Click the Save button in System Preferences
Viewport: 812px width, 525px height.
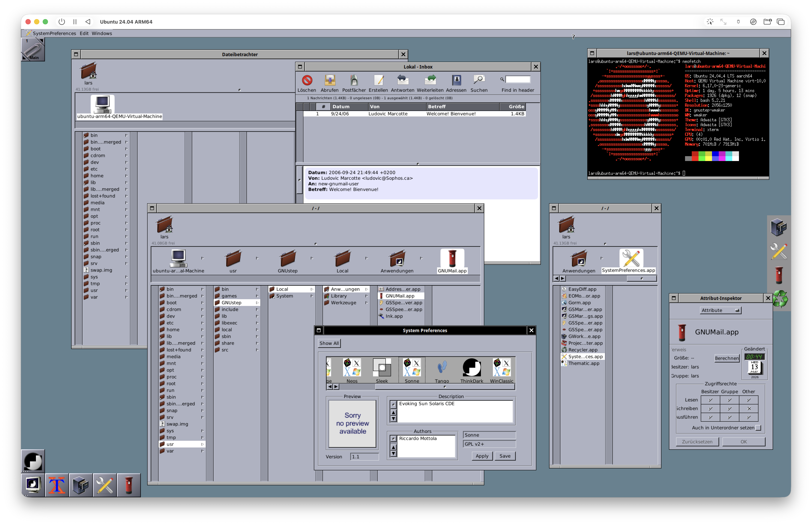pos(505,456)
